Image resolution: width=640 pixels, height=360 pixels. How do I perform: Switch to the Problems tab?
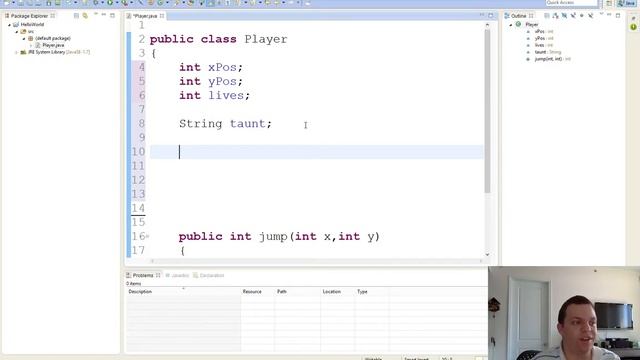142,276
